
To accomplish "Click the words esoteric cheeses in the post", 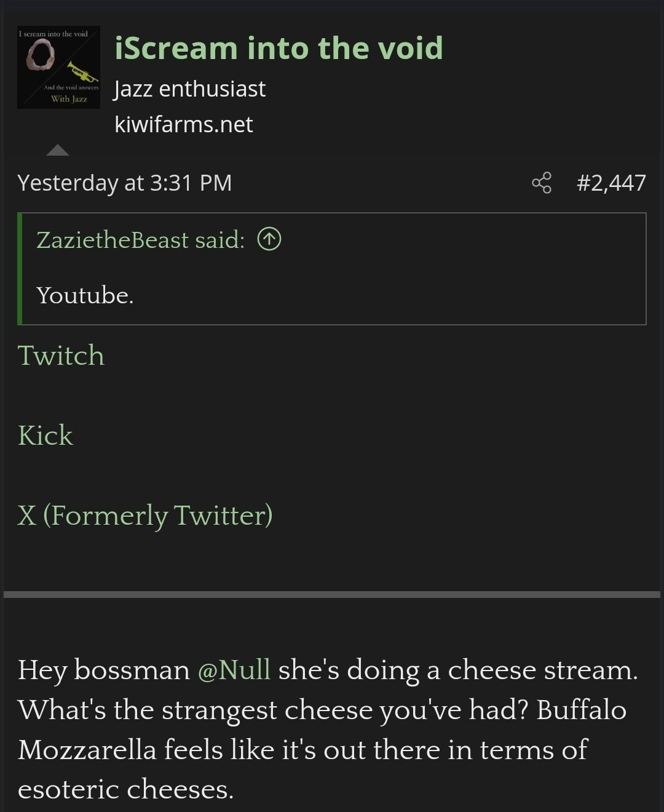I will 125,789.
